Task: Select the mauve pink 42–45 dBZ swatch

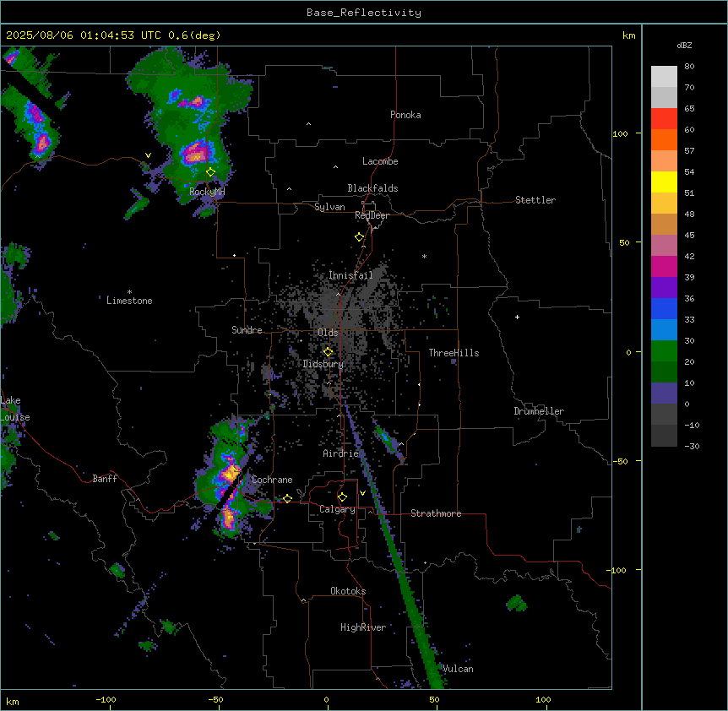Action: (x=664, y=246)
